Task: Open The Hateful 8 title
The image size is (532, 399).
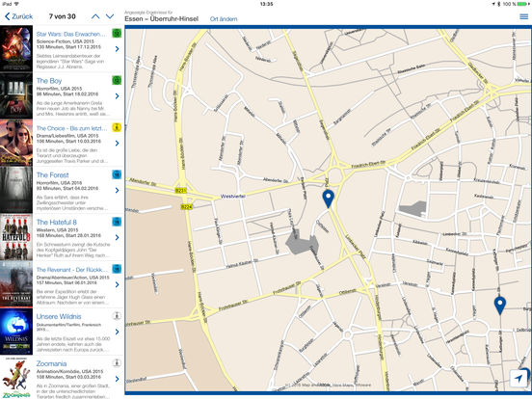Action: 57,223
